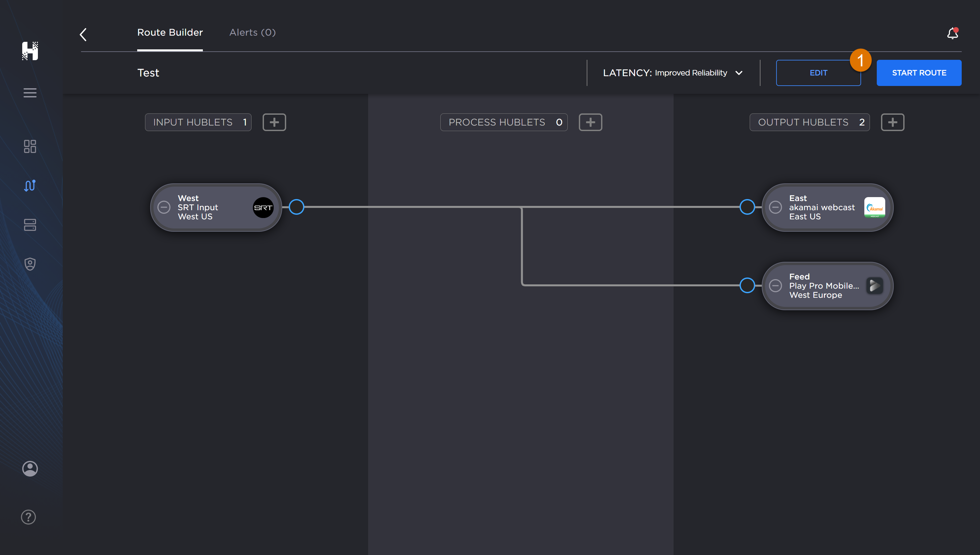Remove the West SRT Input hublet

click(x=164, y=207)
